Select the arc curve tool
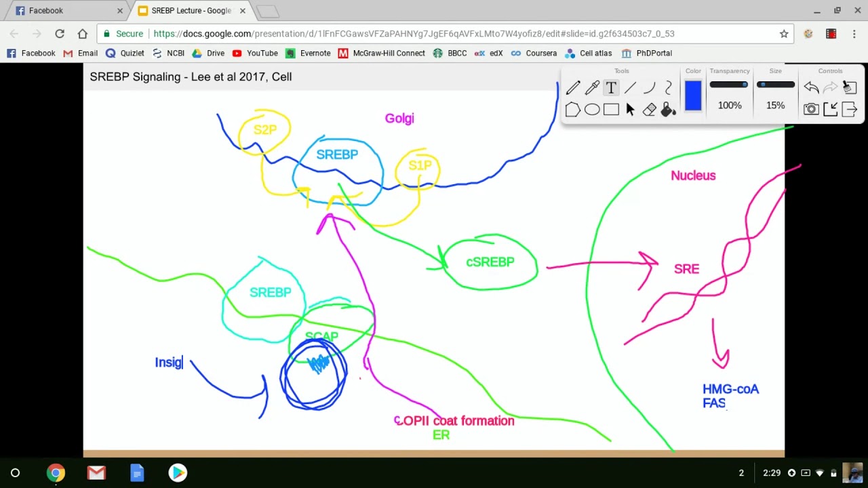This screenshot has height=488, width=868. [x=649, y=87]
